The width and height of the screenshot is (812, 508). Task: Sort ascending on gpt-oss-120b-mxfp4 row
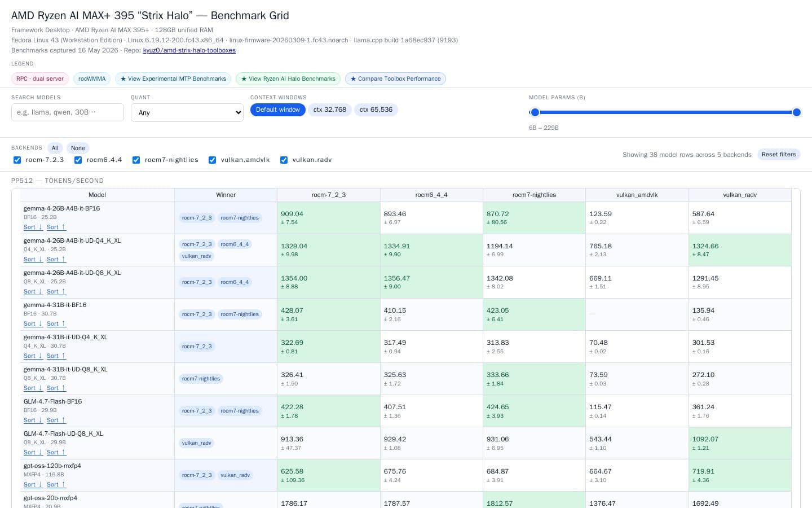(x=56, y=484)
